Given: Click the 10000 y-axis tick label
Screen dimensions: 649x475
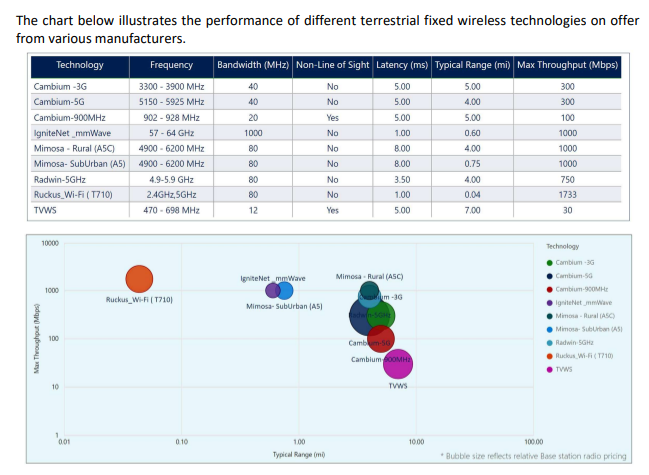Looking at the screenshot, I should pyautogui.click(x=50, y=243).
